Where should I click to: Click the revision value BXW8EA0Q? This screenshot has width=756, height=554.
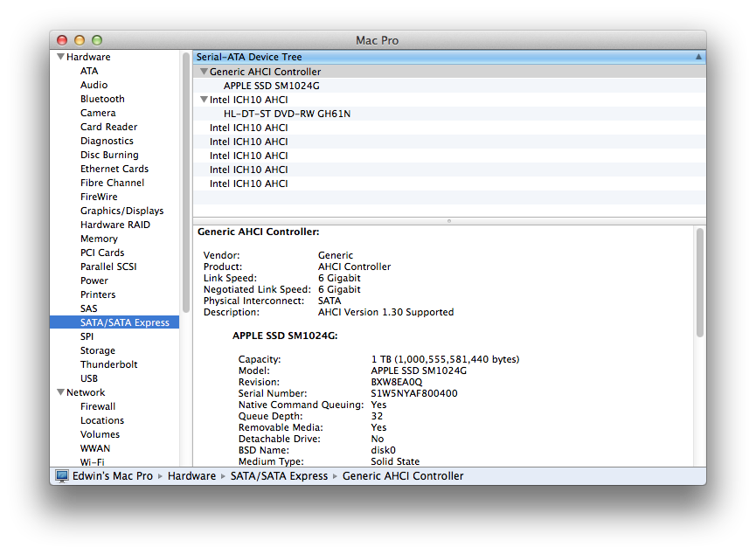(x=396, y=382)
